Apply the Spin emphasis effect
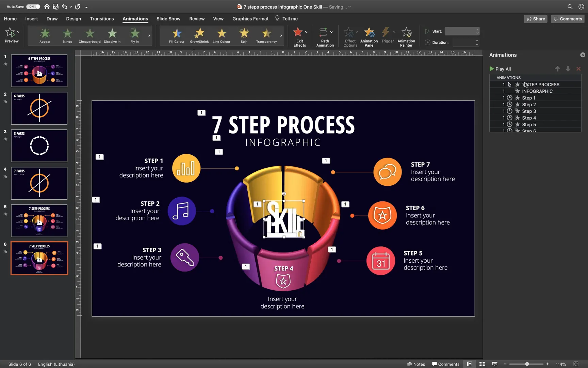This screenshot has width=588, height=368. pyautogui.click(x=244, y=35)
